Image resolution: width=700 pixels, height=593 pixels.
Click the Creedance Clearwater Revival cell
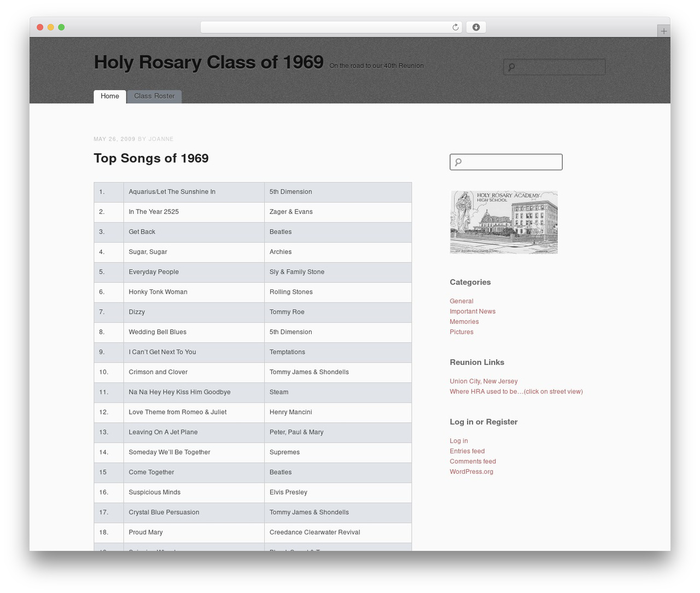338,532
